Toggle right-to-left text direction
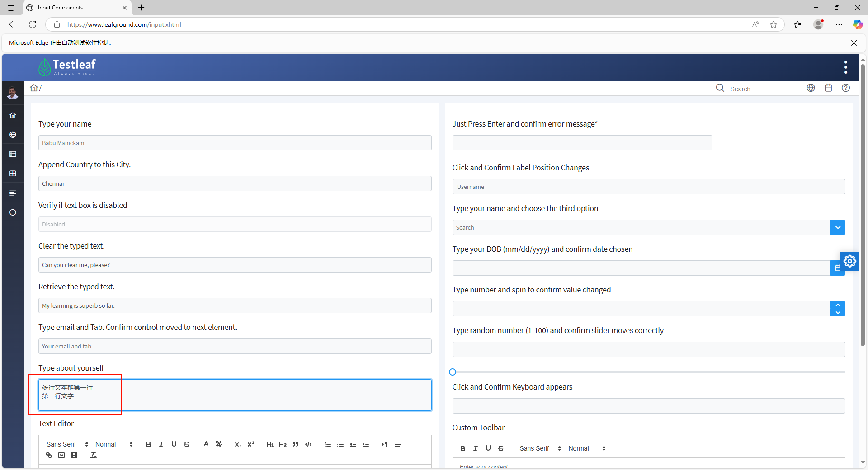Viewport: 868px width, 470px height. click(385, 444)
